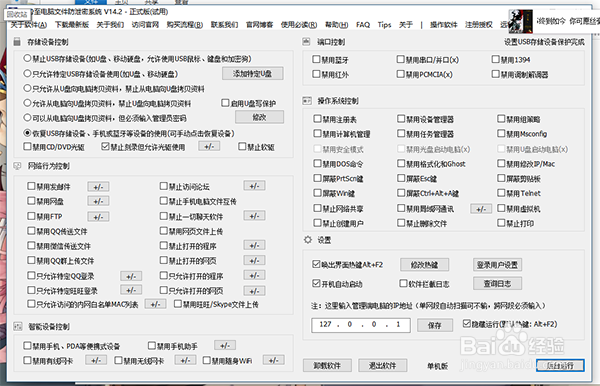Click +/- button next to 禁用发邮件
Screen dimensions: 600x386
[x=98, y=187]
